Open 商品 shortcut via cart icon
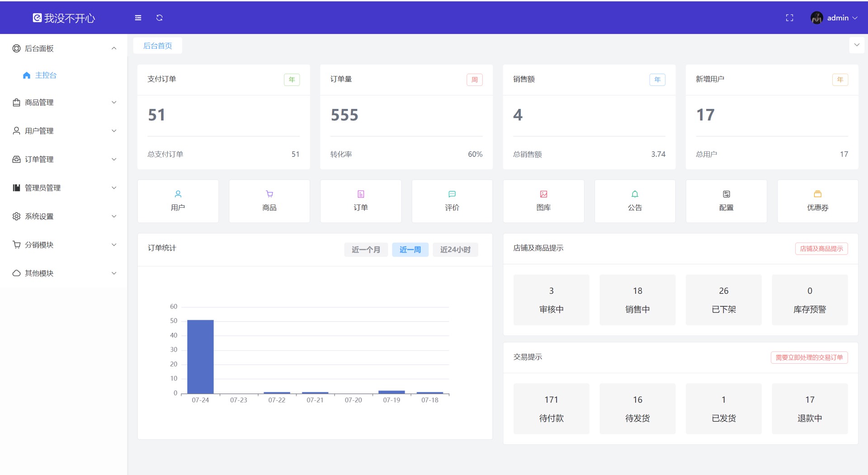868x475 pixels. pos(269,194)
